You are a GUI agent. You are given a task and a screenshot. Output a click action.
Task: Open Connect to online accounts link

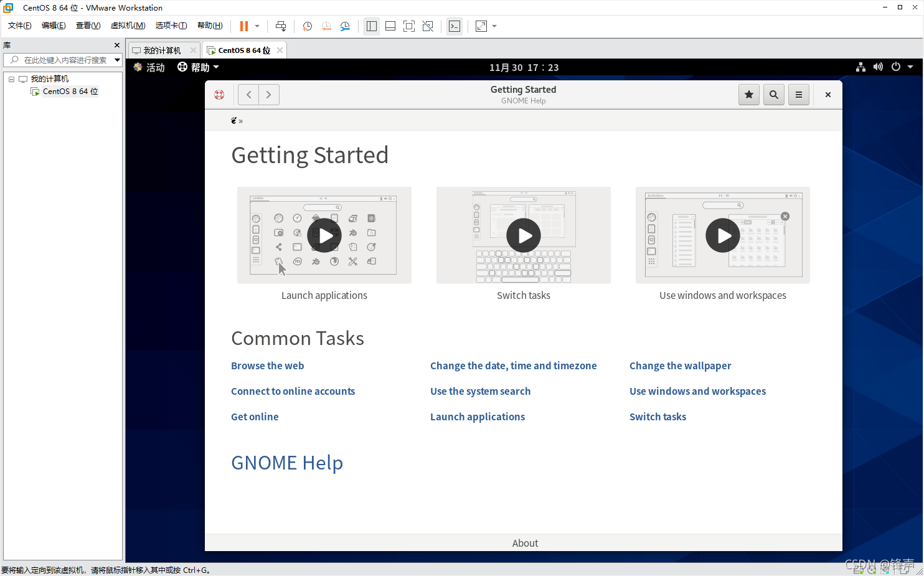tap(293, 391)
